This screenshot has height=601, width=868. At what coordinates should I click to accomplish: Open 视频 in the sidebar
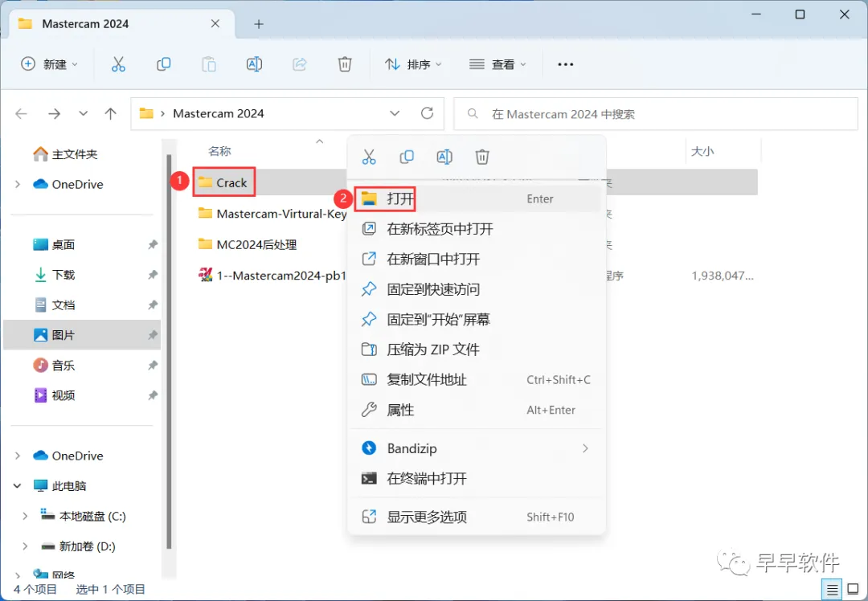click(55, 395)
